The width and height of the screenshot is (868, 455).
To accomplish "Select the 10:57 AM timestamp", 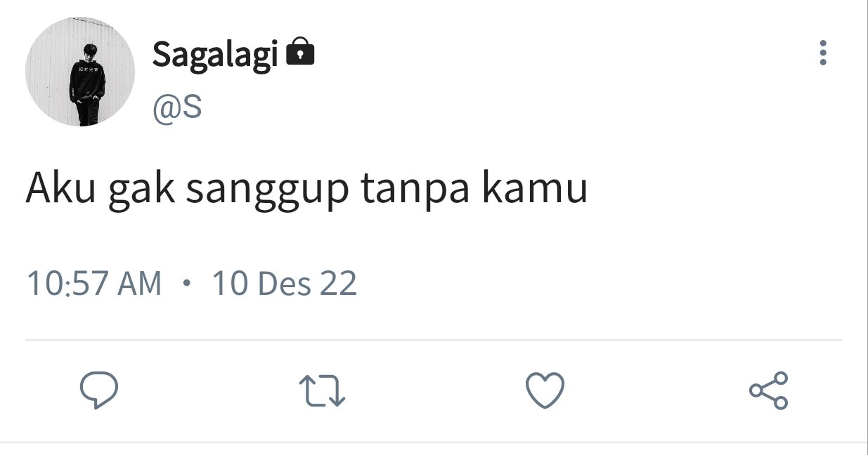I will [x=94, y=284].
